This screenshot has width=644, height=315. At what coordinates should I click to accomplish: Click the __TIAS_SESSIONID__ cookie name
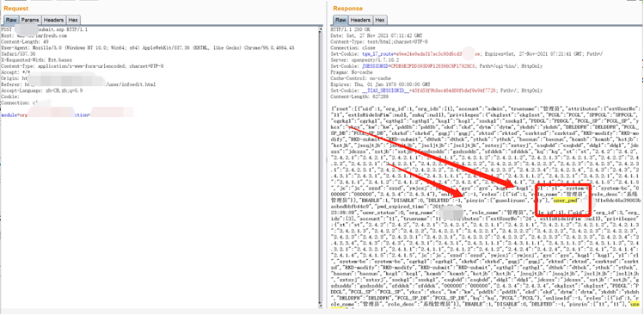tap(385, 90)
